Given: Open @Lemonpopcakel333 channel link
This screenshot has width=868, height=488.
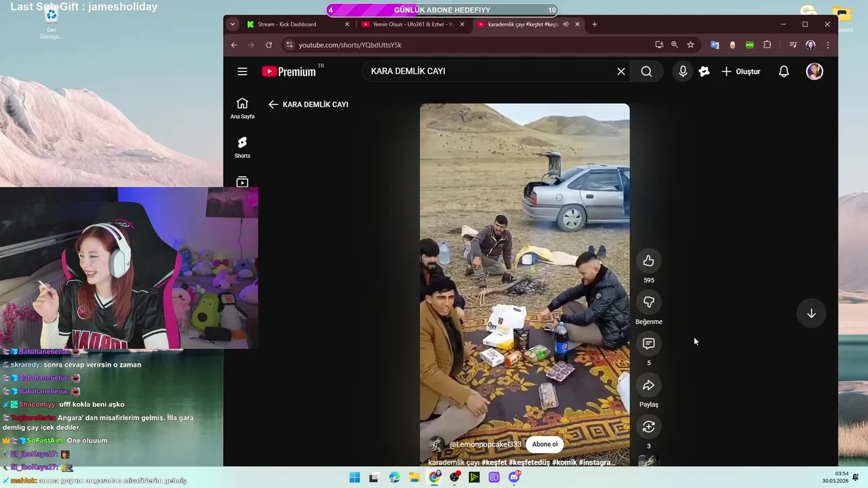Looking at the screenshot, I should (486, 445).
